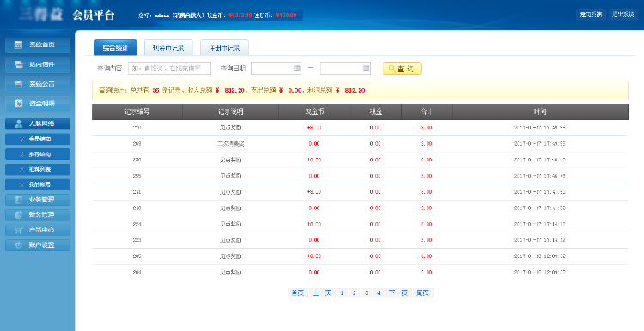Open the 系统首页 sidebar item

(x=38, y=45)
